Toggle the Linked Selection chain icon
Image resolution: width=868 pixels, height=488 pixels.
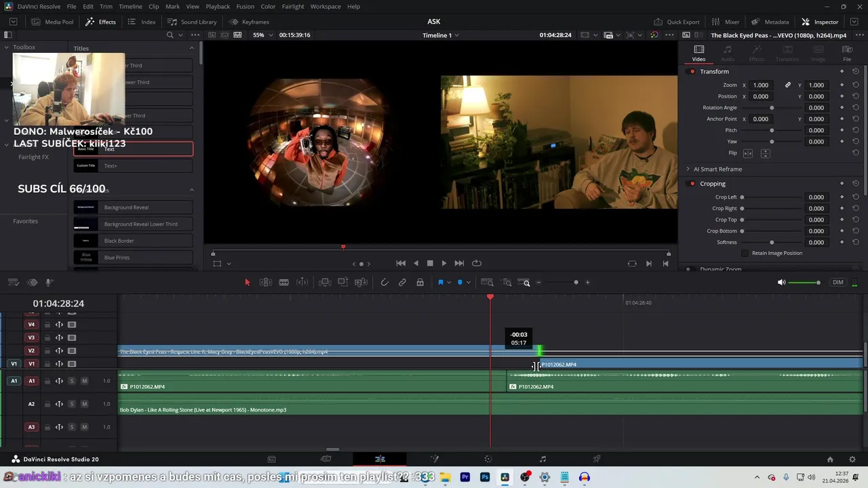(x=402, y=283)
